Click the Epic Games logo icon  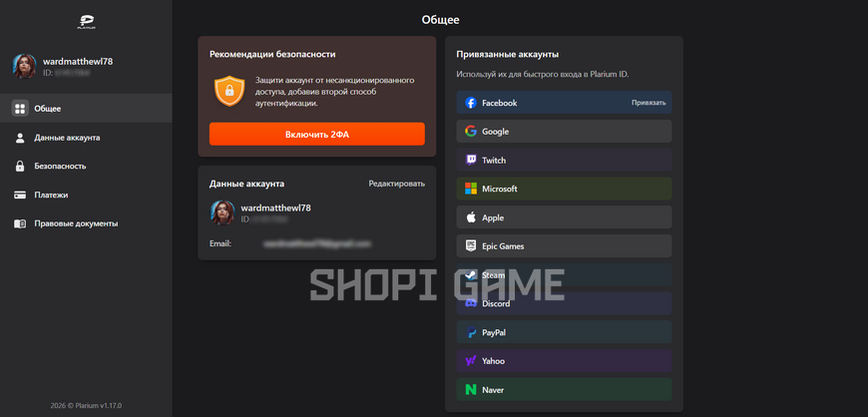coord(471,245)
